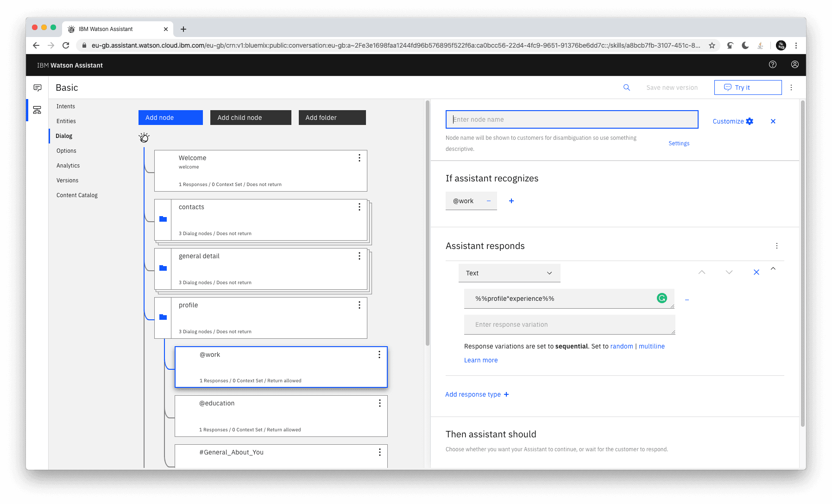Click Add response type

click(x=477, y=394)
